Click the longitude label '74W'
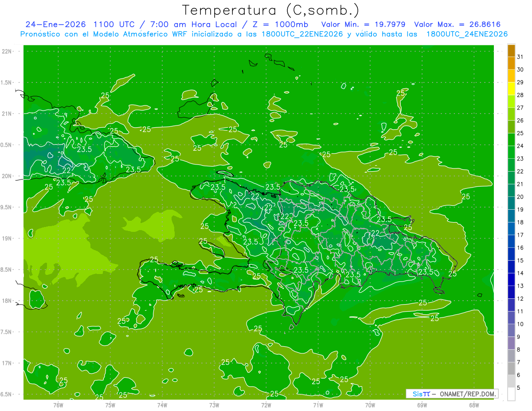The width and height of the screenshot is (532, 411). coord(162,405)
